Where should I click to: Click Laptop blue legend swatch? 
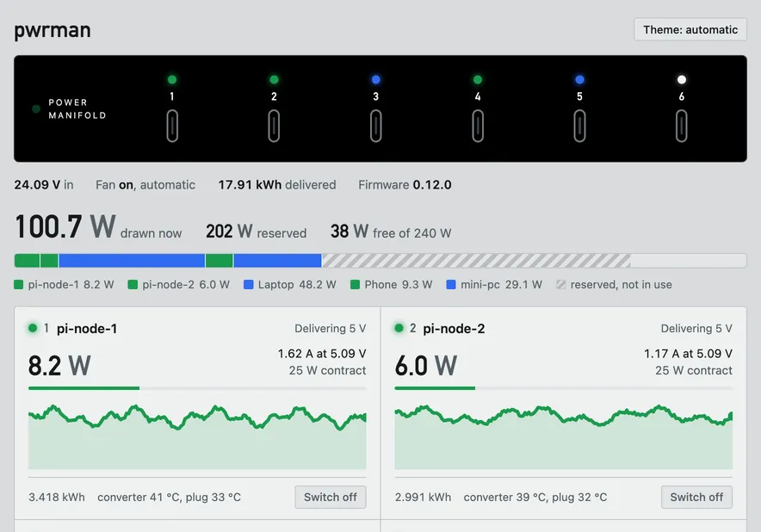coord(249,284)
